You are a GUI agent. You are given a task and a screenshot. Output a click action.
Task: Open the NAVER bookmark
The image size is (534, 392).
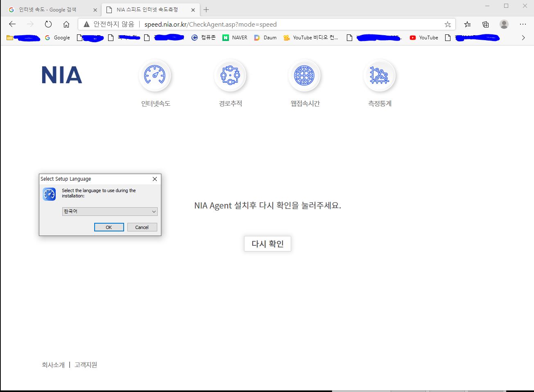coord(235,38)
